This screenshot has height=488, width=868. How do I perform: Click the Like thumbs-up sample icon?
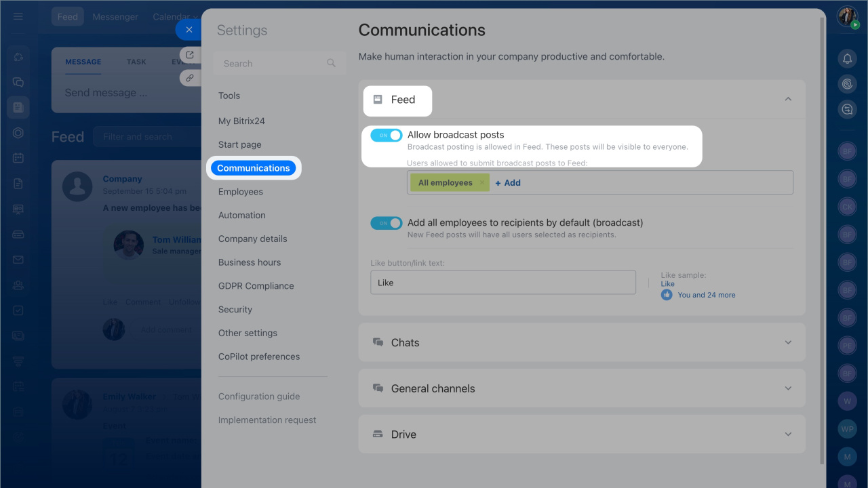(667, 295)
